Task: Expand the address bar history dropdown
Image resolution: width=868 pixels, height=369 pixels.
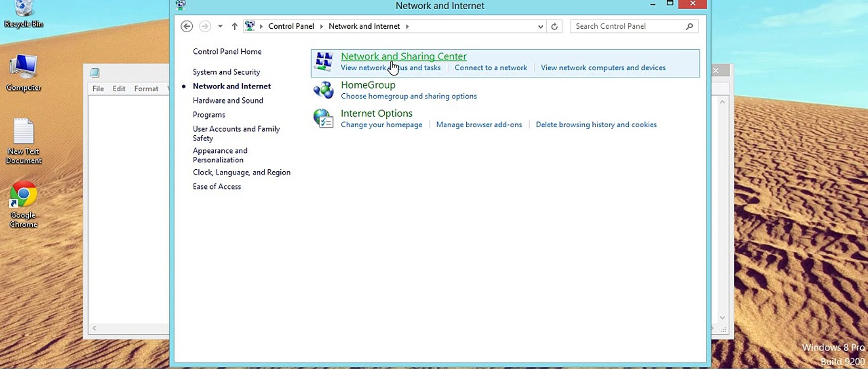Action: 541,26
